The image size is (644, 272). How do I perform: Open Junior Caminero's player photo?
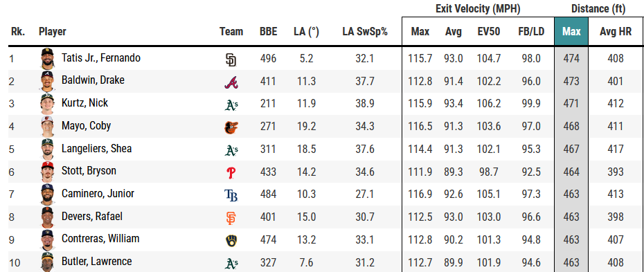coord(47,194)
